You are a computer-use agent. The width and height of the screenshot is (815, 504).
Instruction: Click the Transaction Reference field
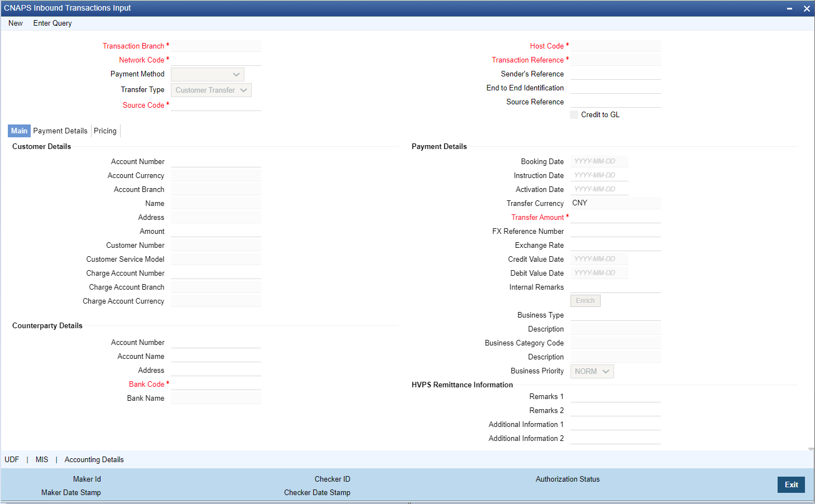point(616,60)
